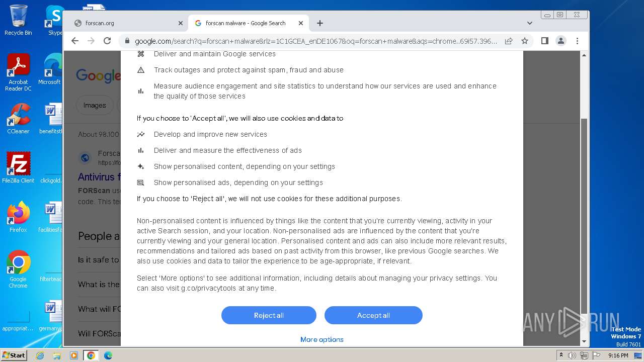This screenshot has width=644, height=362.
Task: Open Acrobat Reader DC desktop shortcut
Action: tap(18, 73)
